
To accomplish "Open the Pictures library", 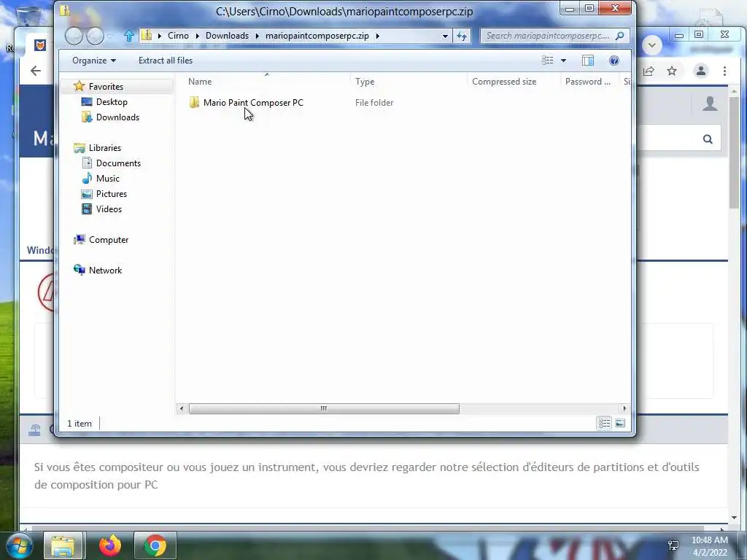I will 111,194.
